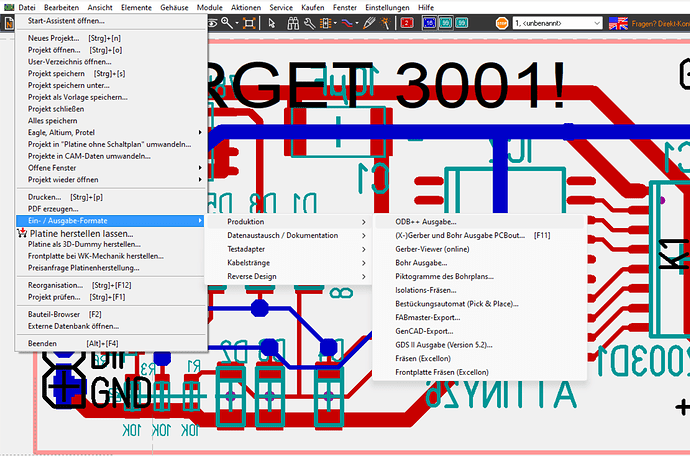Click the British flag language icon
This screenshot has height=456, width=690.
click(618, 23)
